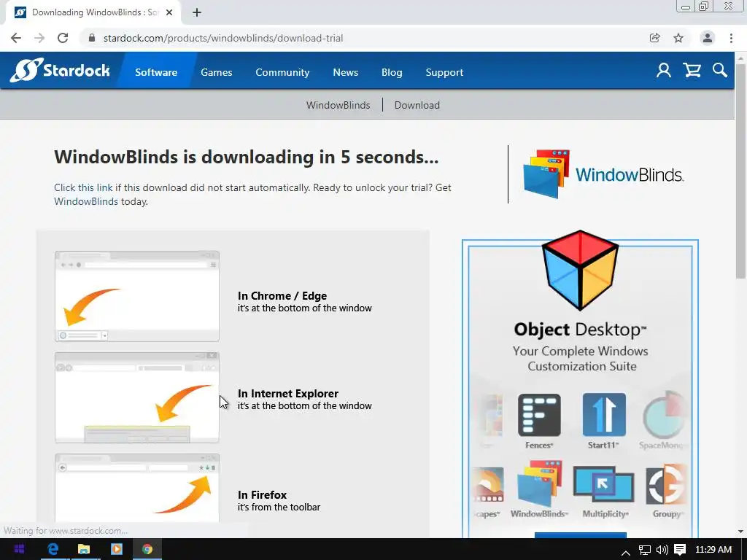Open site info via padlock icon
747x560 pixels.
tap(92, 38)
